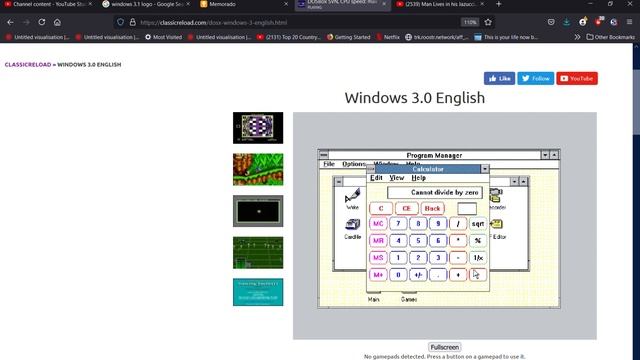The image size is (640, 360).
Task: Switch to Man Lives in his YouTube tab
Action: click(x=440, y=4)
